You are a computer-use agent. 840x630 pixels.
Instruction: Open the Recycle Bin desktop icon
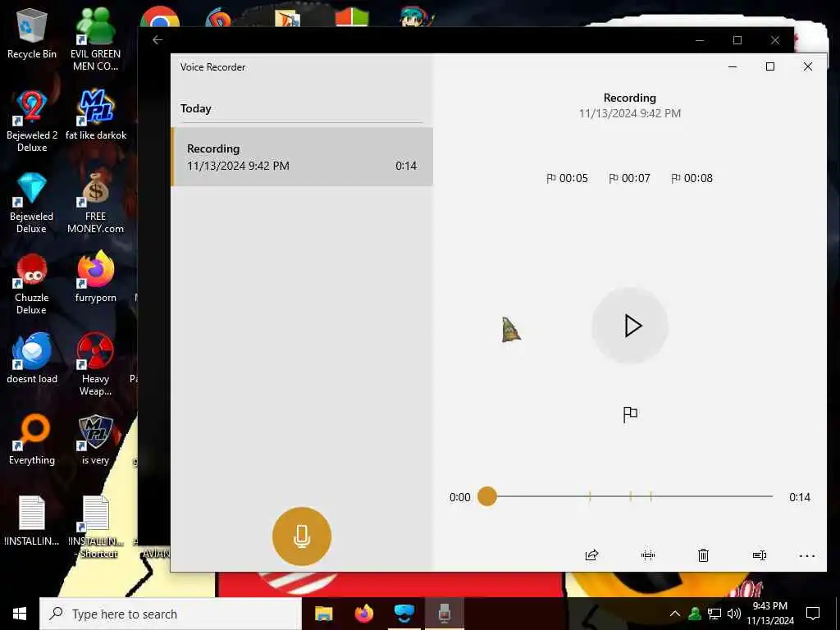tap(32, 34)
